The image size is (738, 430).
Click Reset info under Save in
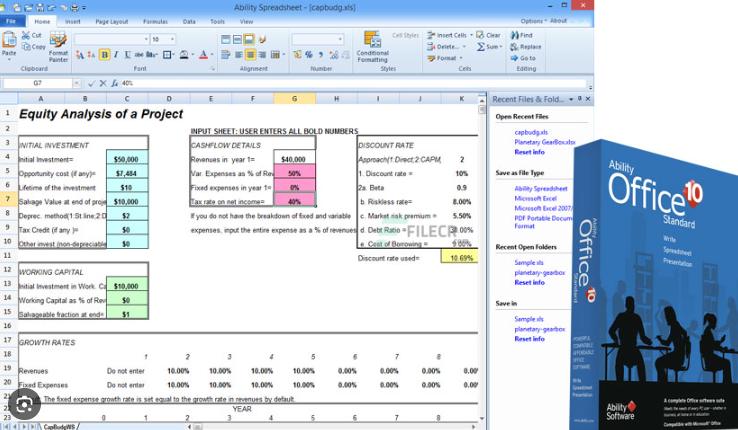click(529, 339)
